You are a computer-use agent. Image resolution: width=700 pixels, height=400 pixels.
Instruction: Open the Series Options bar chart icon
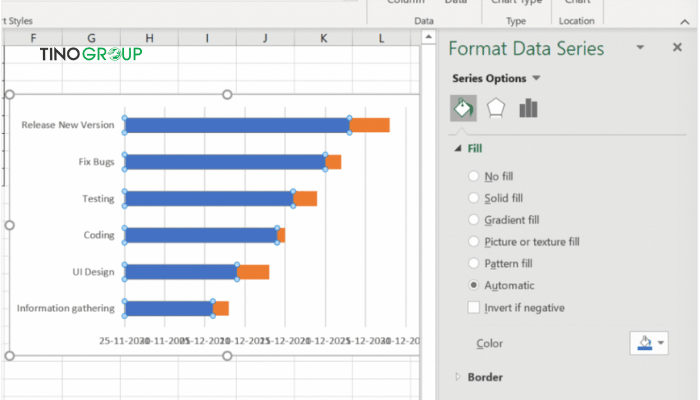point(529,108)
